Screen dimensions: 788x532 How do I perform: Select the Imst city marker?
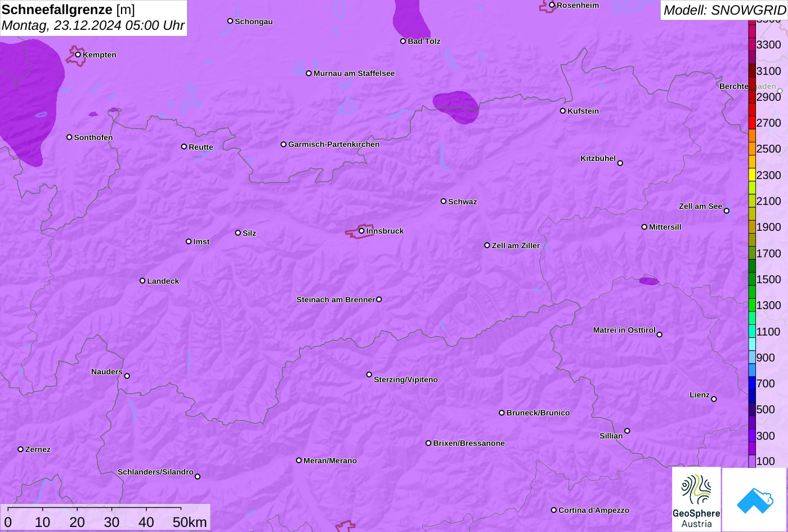189,242
